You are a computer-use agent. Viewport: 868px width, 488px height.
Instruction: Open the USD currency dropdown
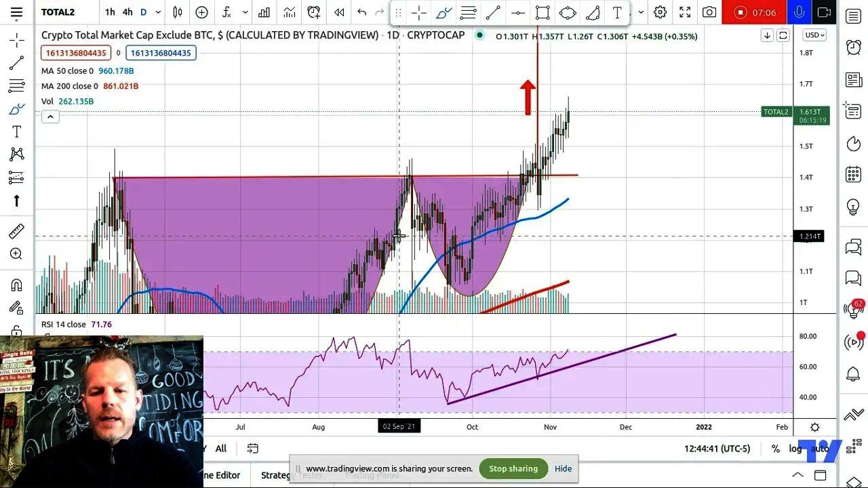[814, 35]
